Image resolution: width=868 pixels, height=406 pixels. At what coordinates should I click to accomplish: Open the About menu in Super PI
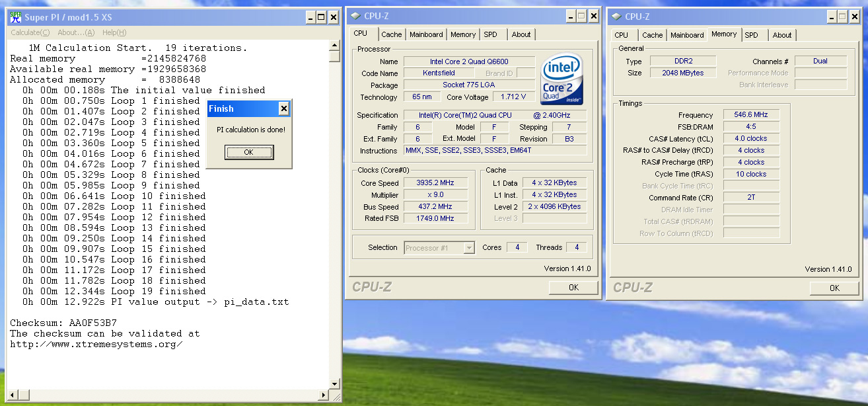click(76, 32)
